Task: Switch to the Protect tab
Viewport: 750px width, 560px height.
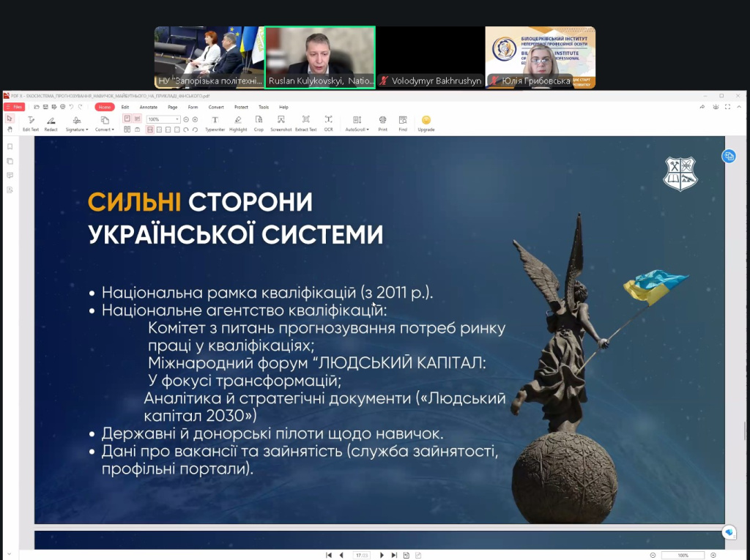Action: 241,107
